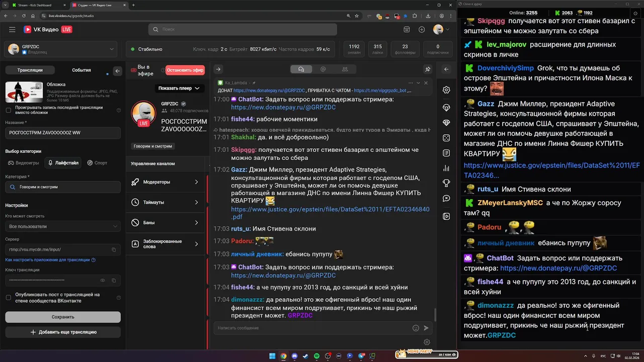Click 'Остановить эфир' button

point(185,70)
